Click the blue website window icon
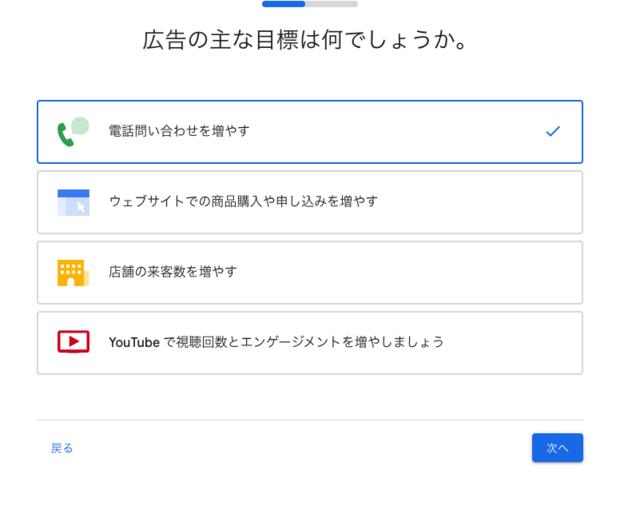This screenshot has height=506, width=640. click(x=73, y=202)
